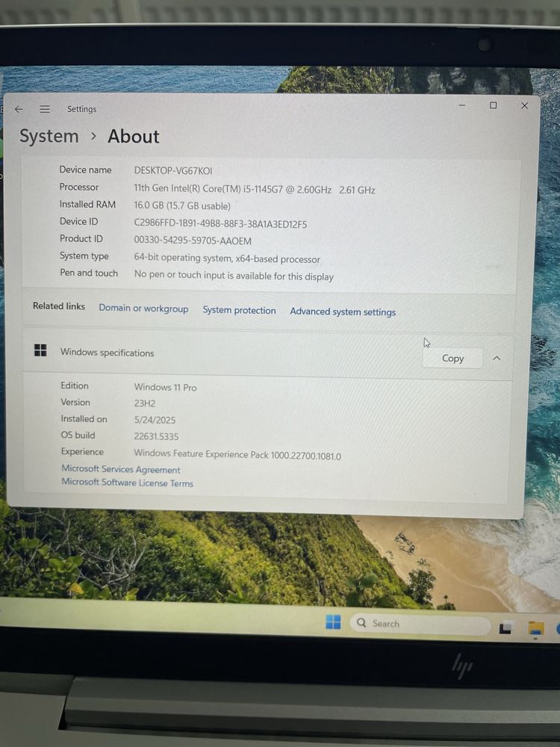This screenshot has height=747, width=560.
Task: Click the Windows specifications header label
Action: coord(107,353)
